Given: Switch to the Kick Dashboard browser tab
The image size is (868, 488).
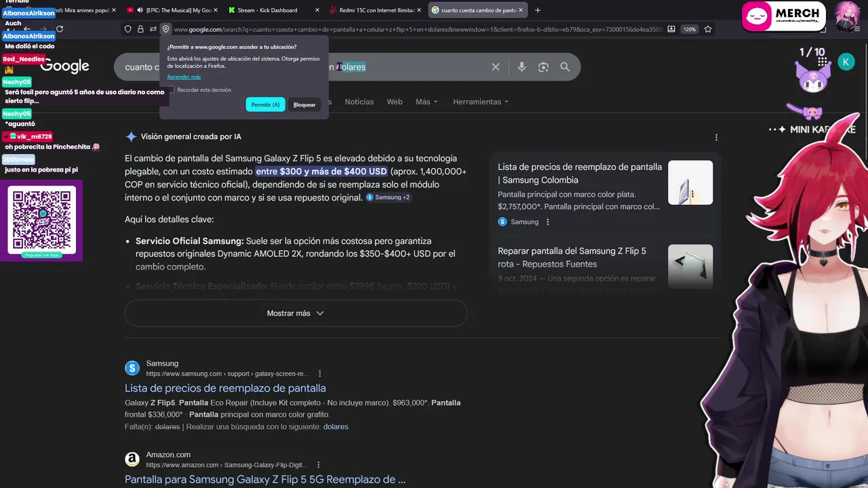Looking at the screenshot, I should [x=273, y=10].
